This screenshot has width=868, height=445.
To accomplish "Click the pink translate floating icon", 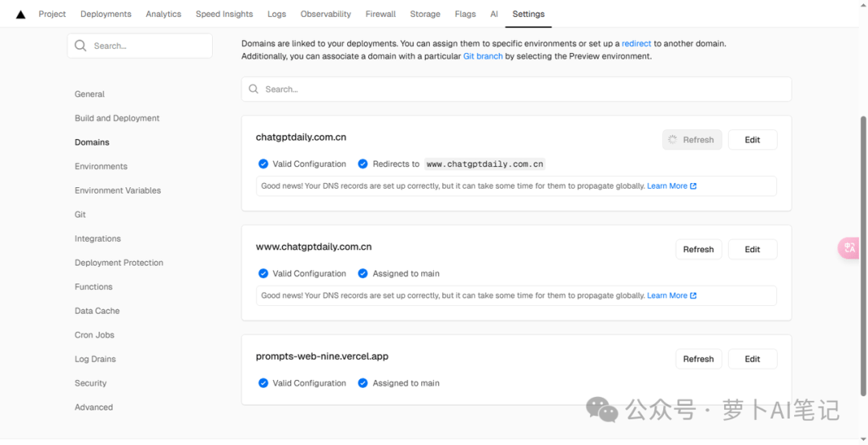I will point(849,247).
